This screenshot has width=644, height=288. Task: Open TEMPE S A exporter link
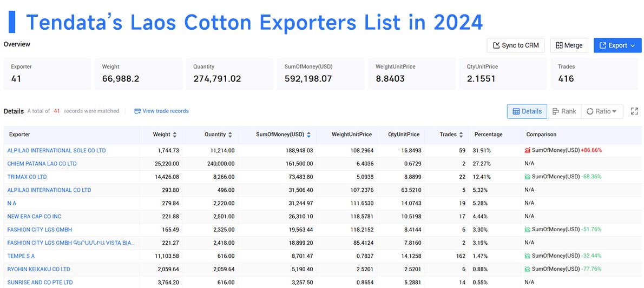pyautogui.click(x=21, y=256)
